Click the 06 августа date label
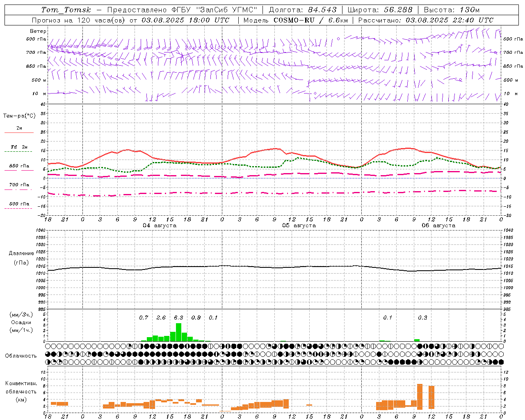This screenshot has width=525, height=420. (x=438, y=226)
